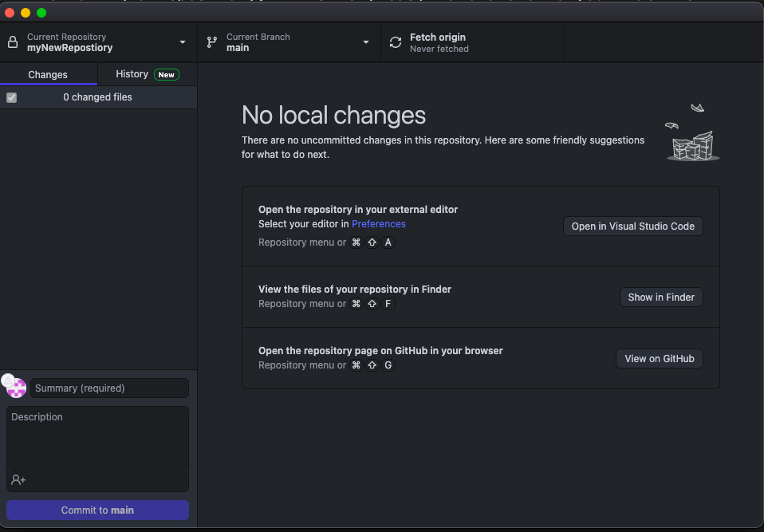Click 'View the files of your repository in Finder'
This screenshot has width=764, height=532.
coord(355,290)
